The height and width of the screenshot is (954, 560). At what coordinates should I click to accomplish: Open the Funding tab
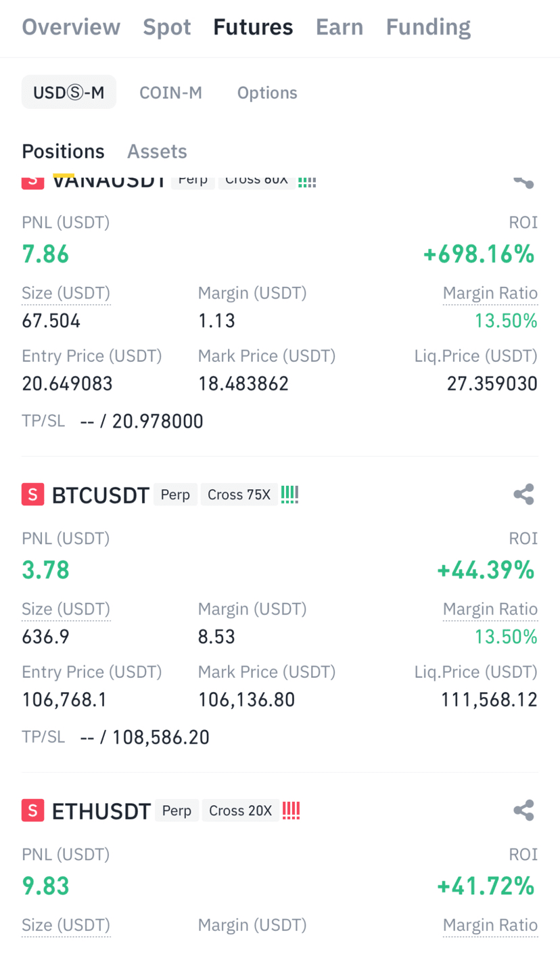click(428, 27)
